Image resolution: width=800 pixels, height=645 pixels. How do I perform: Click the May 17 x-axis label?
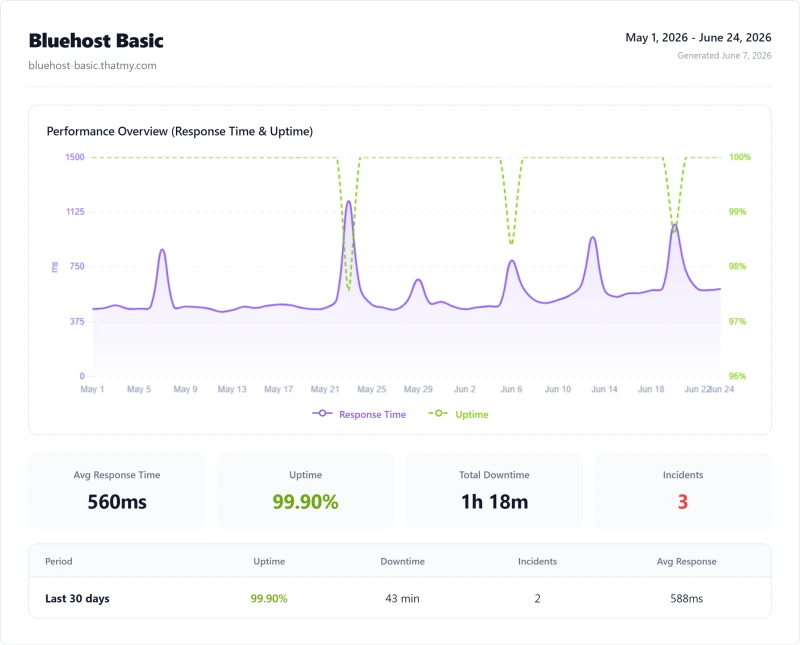[279, 389]
